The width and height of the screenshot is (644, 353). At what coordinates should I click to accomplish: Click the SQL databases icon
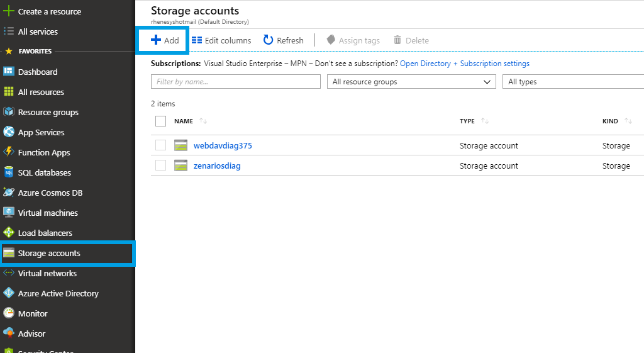9,172
